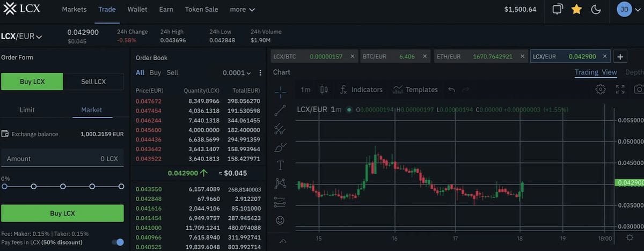Select the crosshair cursor tool

click(x=280, y=92)
